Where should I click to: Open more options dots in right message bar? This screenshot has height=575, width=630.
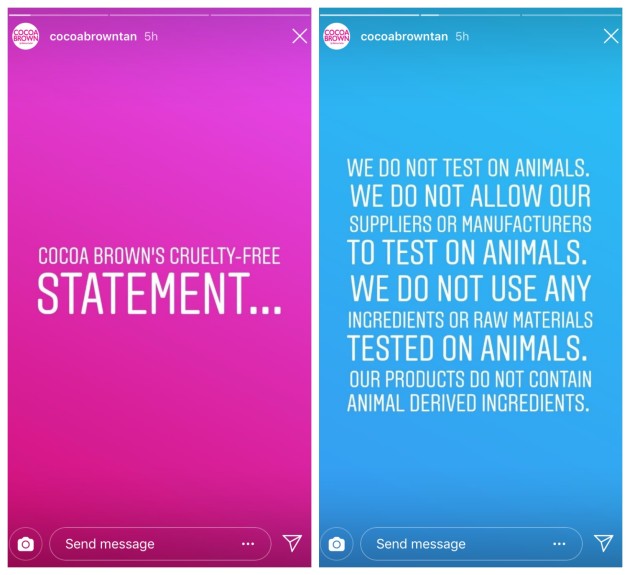click(559, 544)
